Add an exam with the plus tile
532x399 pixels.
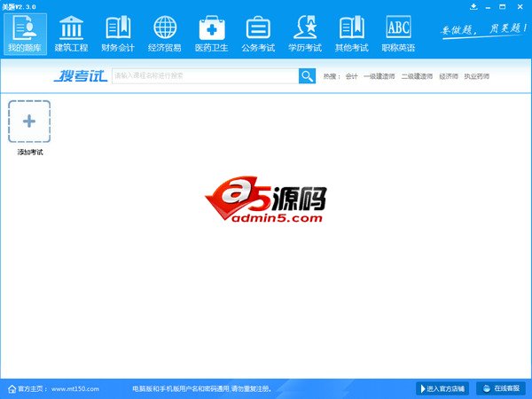pyautogui.click(x=29, y=121)
